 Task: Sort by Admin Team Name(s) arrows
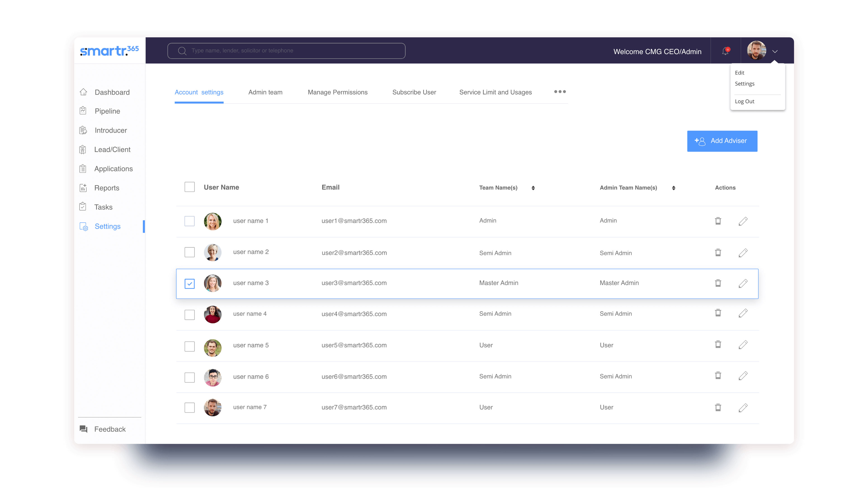[x=674, y=188]
